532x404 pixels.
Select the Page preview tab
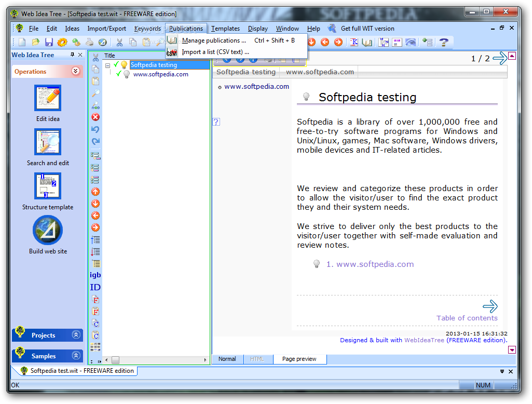299,359
